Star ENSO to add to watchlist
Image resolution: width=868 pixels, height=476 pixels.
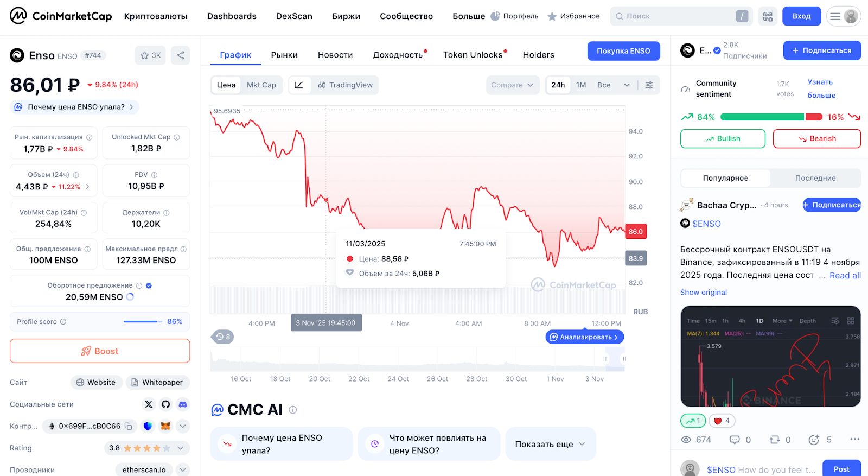coord(144,55)
